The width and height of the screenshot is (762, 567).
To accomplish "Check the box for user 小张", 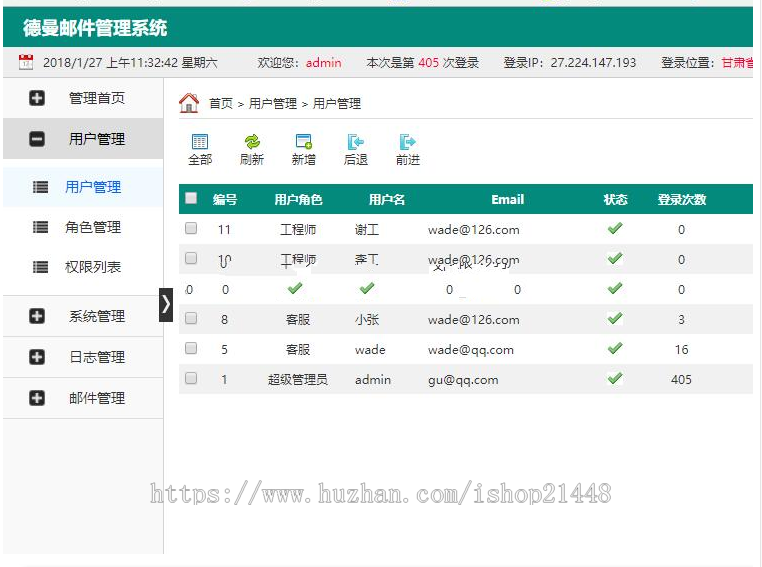I will pos(191,318).
